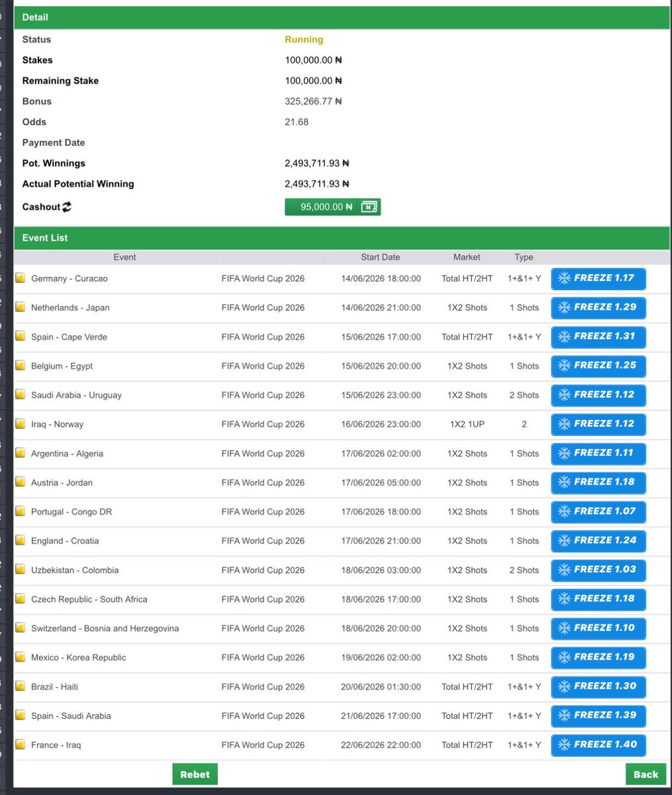Click the Event column header
The width and height of the screenshot is (672, 795).
(x=124, y=257)
